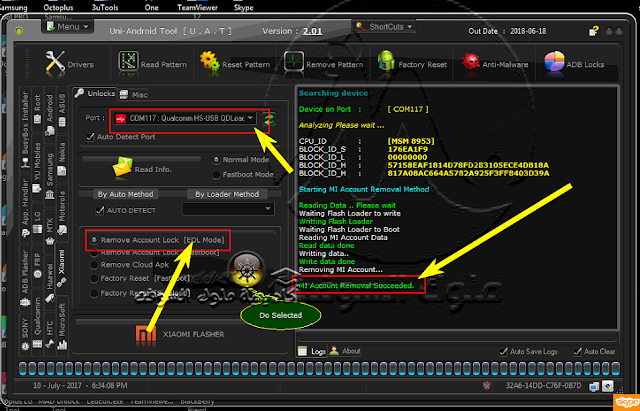Open the SONY vertical tab
Screen dimensions: 640x411
(x=25, y=333)
